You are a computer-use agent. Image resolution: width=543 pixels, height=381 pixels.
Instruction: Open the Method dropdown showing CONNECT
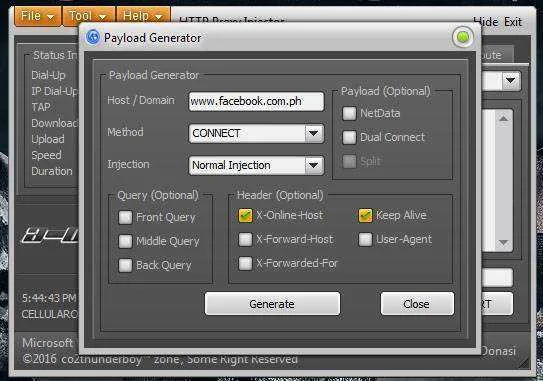point(256,133)
